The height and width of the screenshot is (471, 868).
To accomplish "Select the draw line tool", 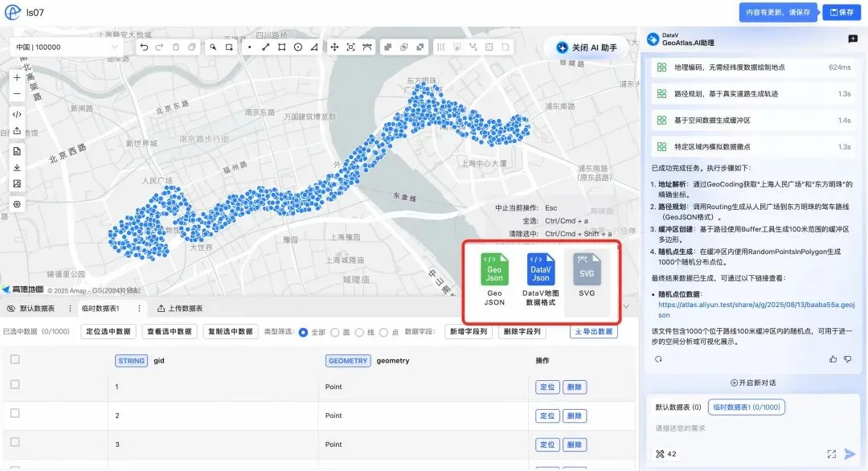I will pos(266,47).
